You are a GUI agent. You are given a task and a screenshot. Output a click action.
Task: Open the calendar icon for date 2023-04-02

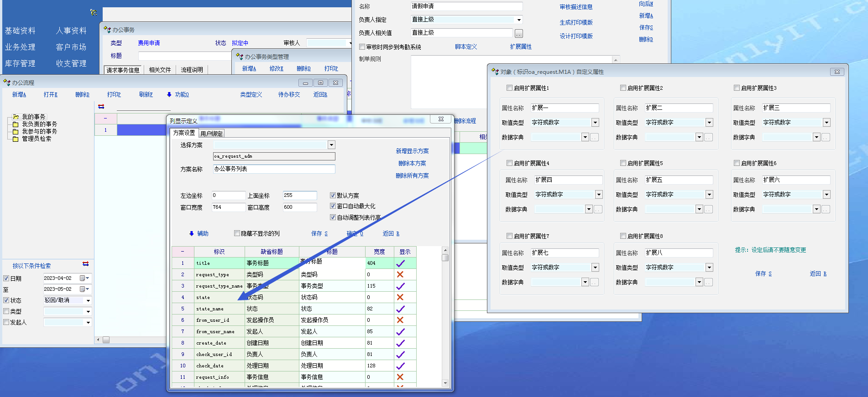(x=83, y=278)
